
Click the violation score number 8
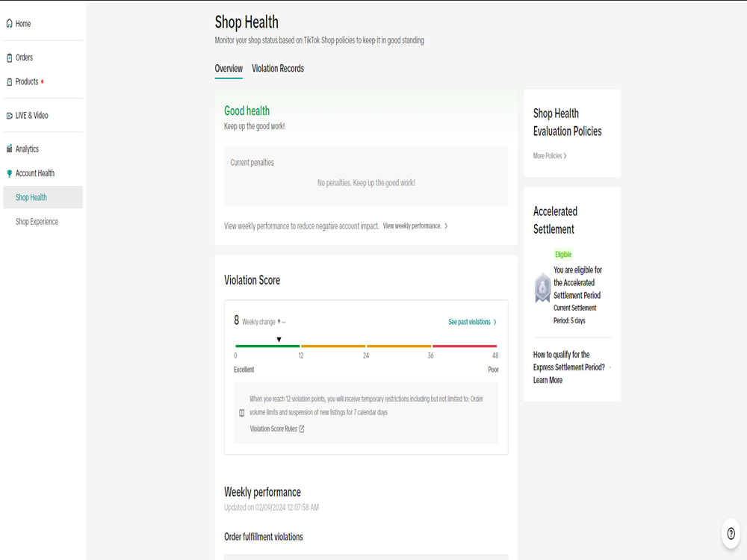click(236, 320)
